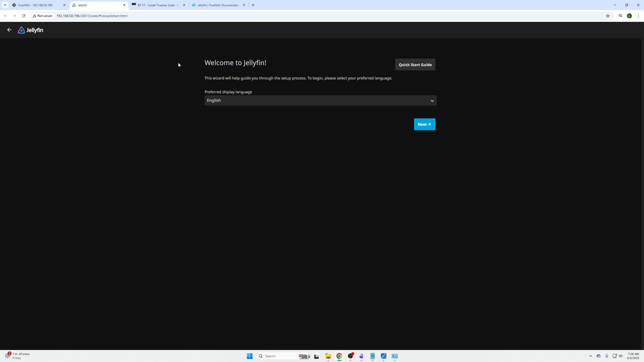Close the Jellyfin browser tab

(124, 5)
